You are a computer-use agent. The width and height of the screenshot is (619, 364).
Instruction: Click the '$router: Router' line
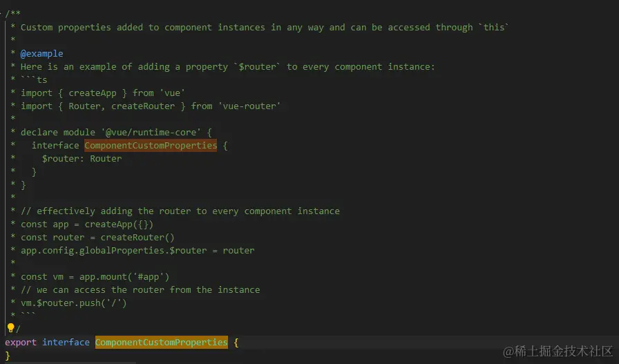82,159
